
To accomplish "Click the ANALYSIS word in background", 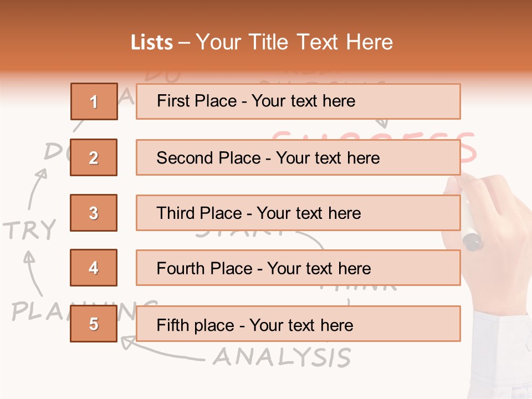I will pyautogui.click(x=282, y=357).
